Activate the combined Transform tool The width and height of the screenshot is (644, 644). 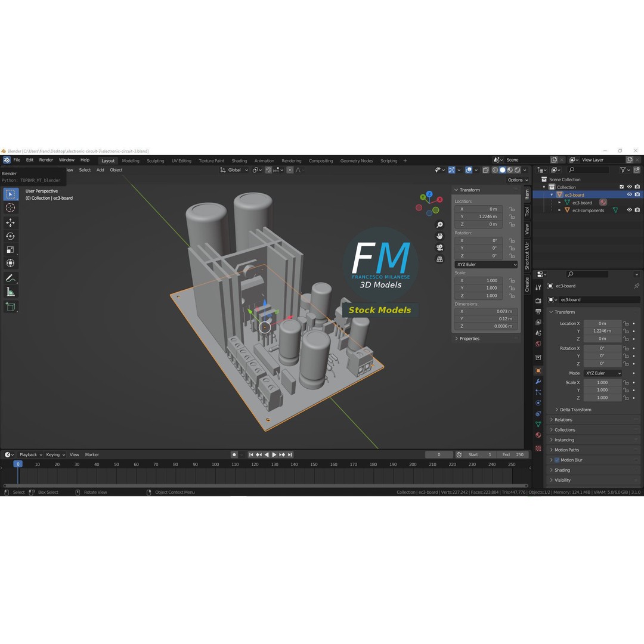(x=10, y=264)
